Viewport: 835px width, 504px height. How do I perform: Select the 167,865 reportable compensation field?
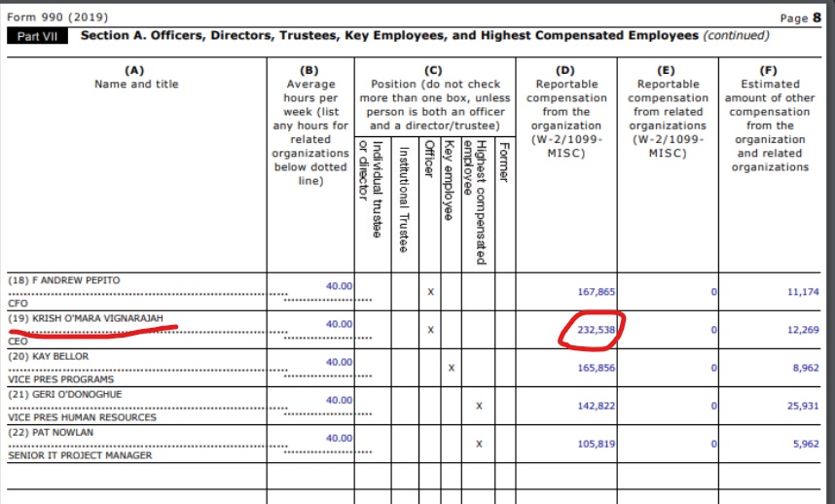tap(597, 291)
